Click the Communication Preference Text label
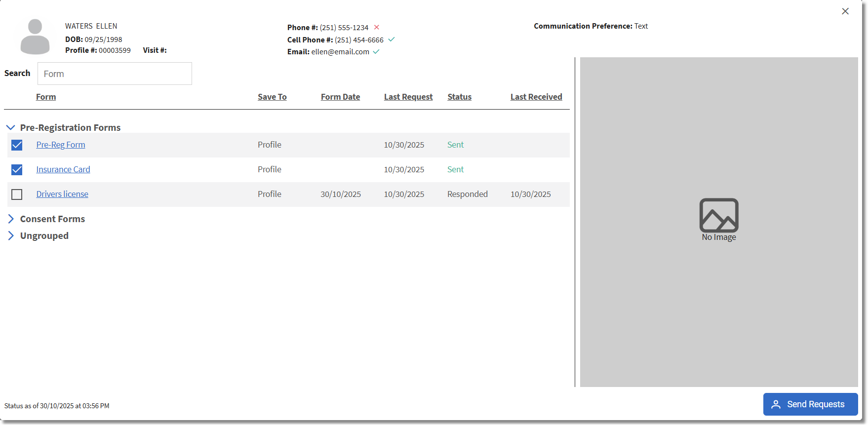868x426 pixels. tap(591, 26)
